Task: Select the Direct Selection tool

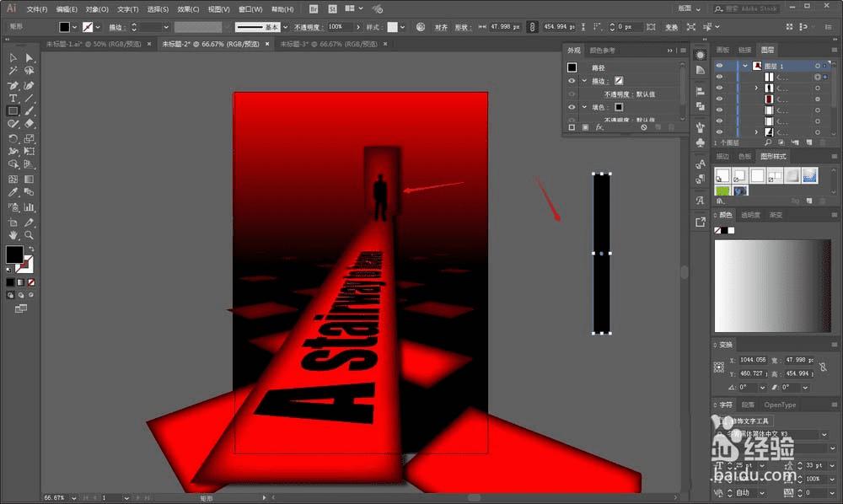Action: (29, 58)
